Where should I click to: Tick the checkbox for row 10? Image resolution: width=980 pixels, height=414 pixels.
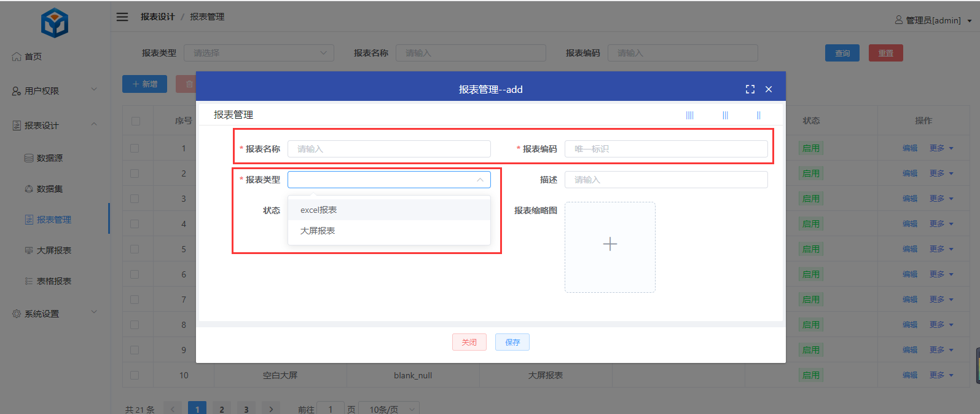tap(135, 375)
